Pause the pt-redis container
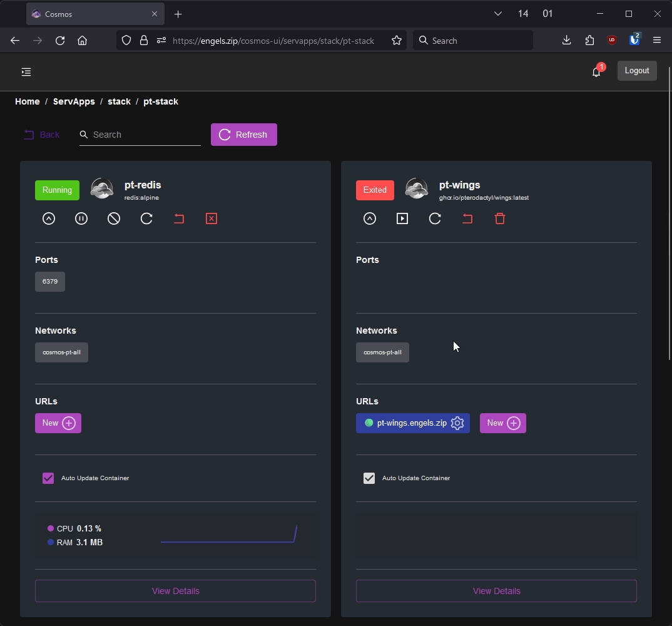The height and width of the screenshot is (626, 672). pos(81,218)
